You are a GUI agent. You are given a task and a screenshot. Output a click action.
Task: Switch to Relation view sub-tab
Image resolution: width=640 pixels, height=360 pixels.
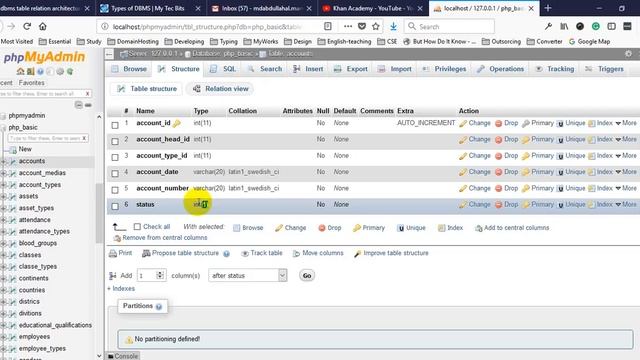220,89
